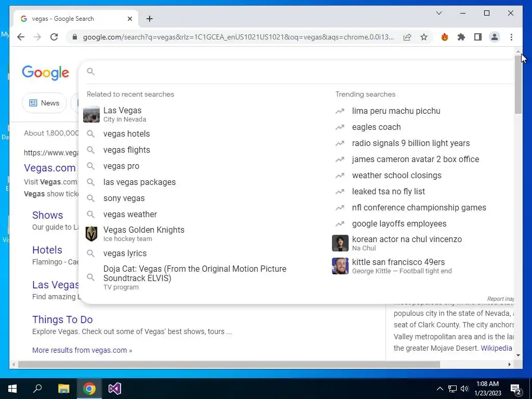Image resolution: width=532 pixels, height=399 pixels.
Task: Show hidden system tray icons
Action: 440,389
